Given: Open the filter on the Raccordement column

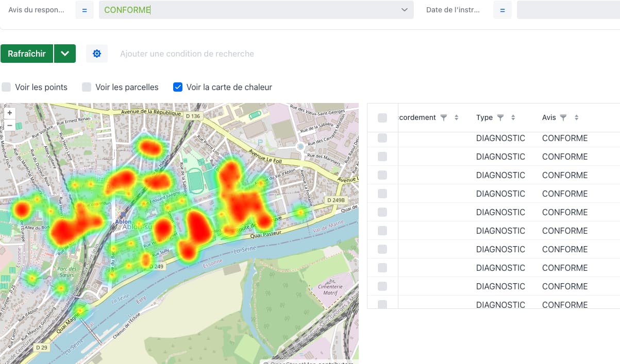Looking at the screenshot, I should click(x=444, y=117).
